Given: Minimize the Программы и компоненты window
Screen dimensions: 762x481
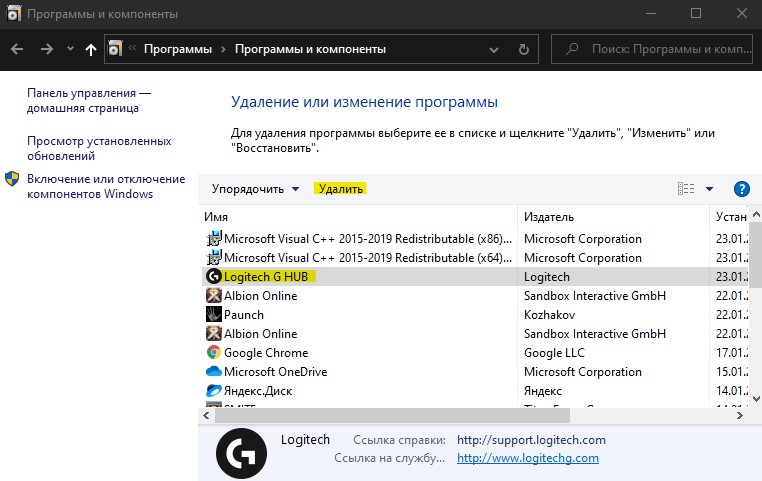Looking at the screenshot, I should point(651,14).
